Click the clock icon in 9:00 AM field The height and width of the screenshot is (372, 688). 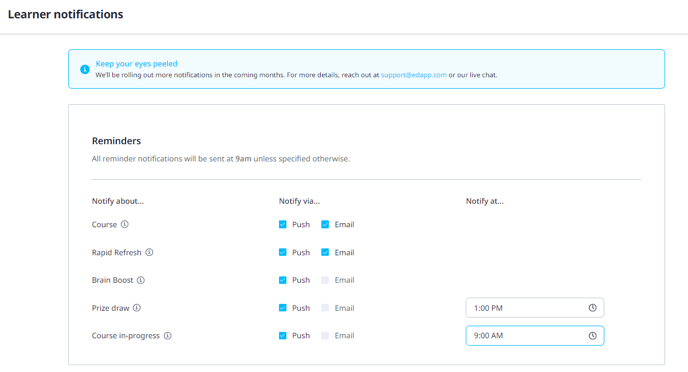592,336
